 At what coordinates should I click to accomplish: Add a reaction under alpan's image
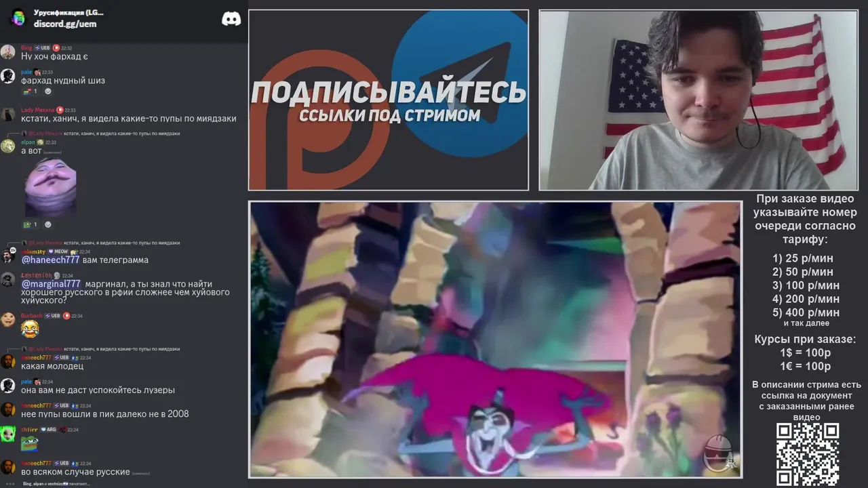(47, 224)
